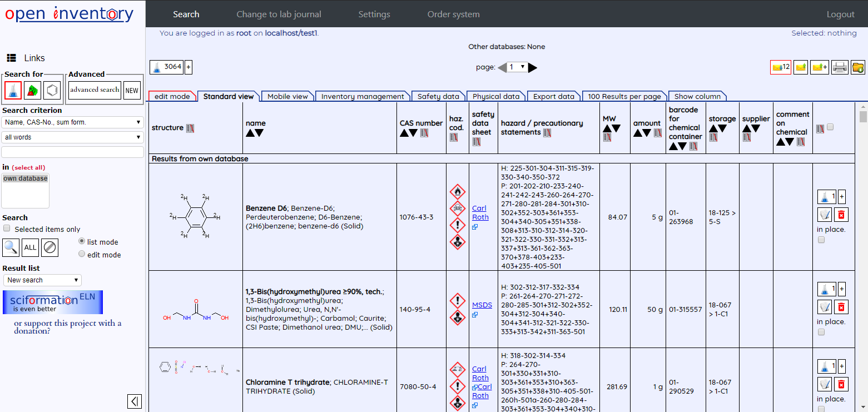Image resolution: width=868 pixels, height=412 pixels.
Task: Click the search text input field
Action: [72, 152]
